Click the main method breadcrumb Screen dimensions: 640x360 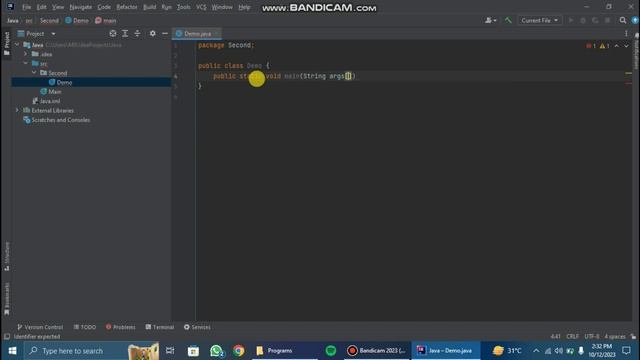[106, 20]
